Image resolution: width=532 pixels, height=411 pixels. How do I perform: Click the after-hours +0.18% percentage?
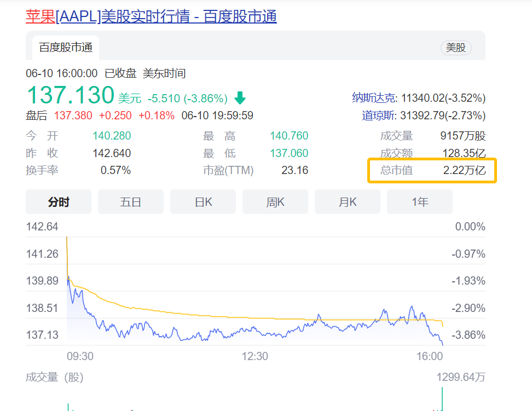pos(157,115)
